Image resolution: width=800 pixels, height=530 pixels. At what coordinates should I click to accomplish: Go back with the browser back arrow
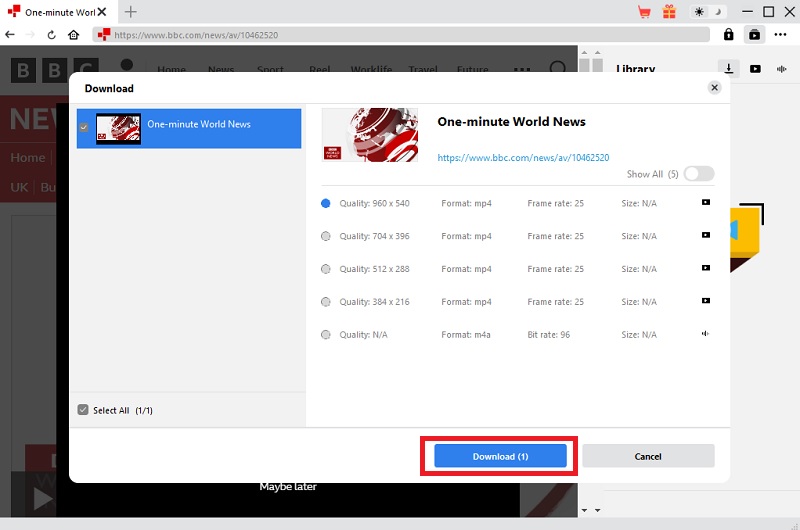pyautogui.click(x=10, y=35)
